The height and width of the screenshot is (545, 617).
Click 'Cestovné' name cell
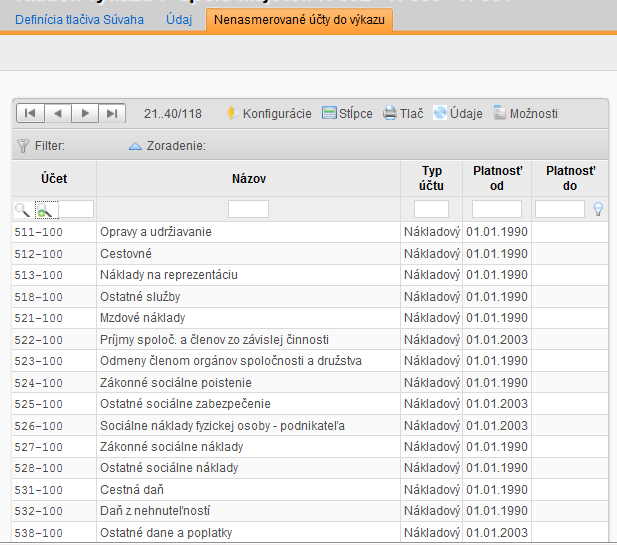pyautogui.click(x=249, y=254)
